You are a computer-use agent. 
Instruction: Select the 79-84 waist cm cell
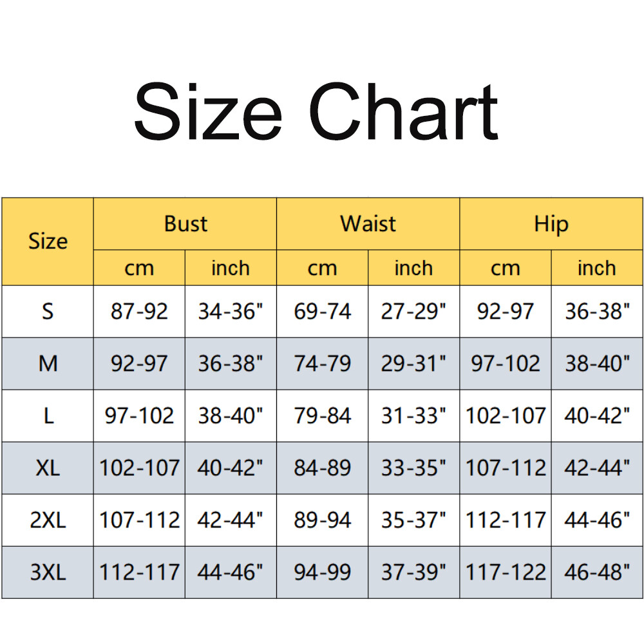pyautogui.click(x=323, y=416)
